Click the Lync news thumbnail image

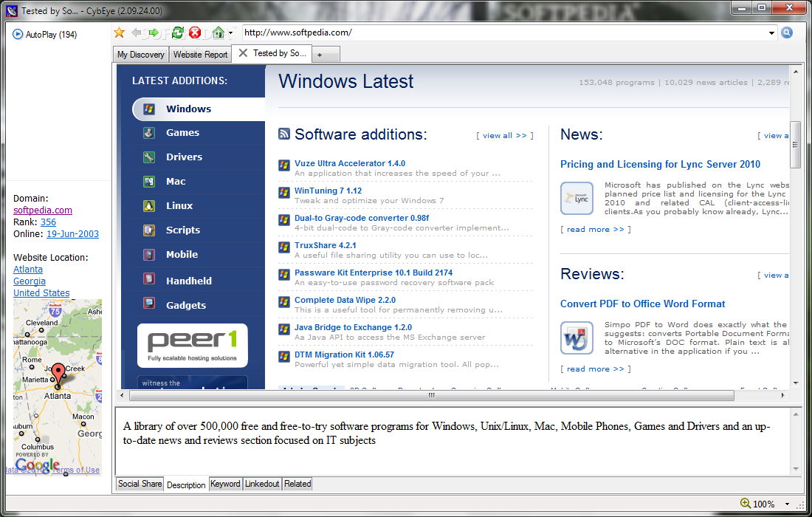[x=577, y=198]
